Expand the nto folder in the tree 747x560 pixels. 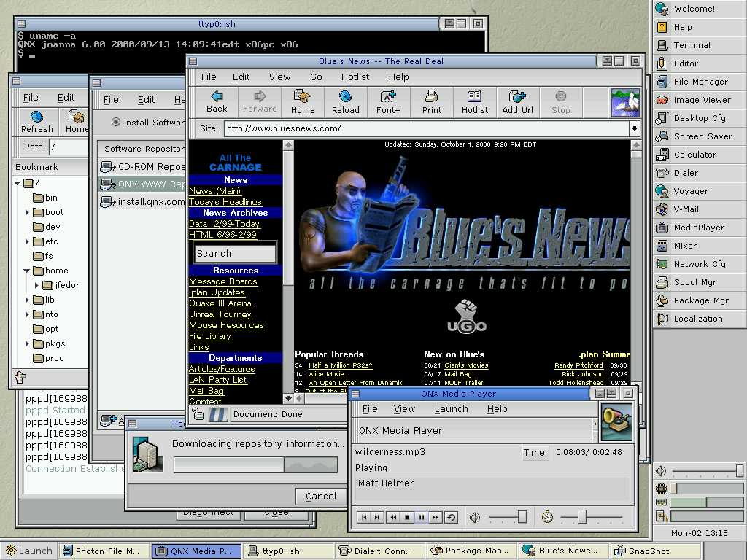pyautogui.click(x=27, y=314)
